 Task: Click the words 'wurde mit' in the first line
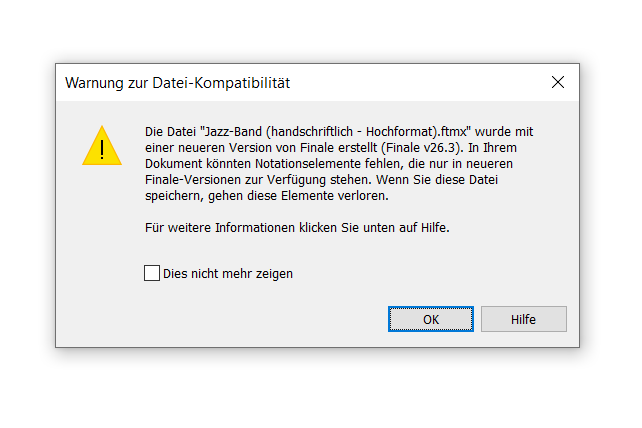tap(504, 132)
